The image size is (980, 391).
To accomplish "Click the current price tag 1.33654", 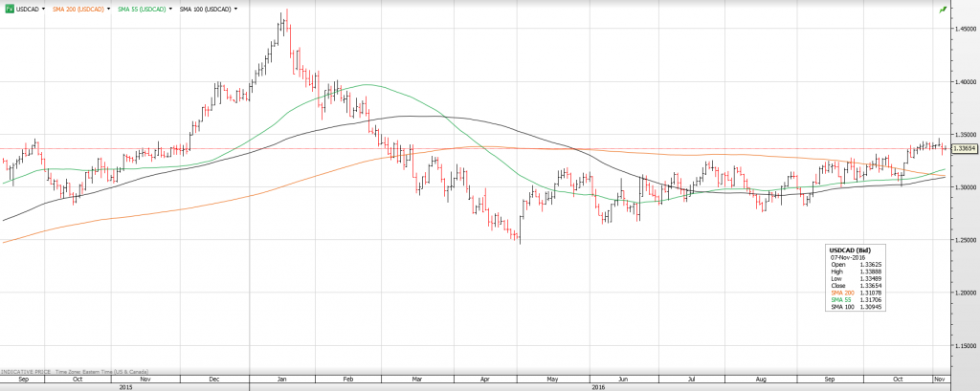I will click(x=961, y=148).
